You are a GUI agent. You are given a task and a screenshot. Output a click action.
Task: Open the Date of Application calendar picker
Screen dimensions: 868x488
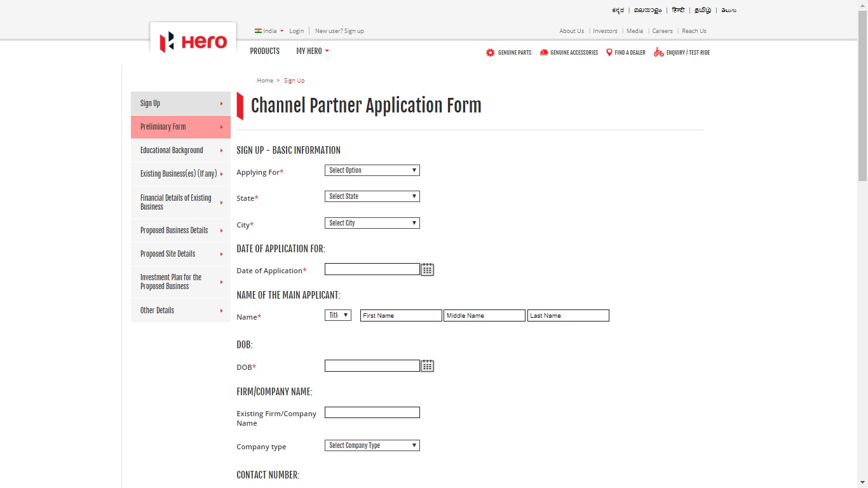(427, 269)
